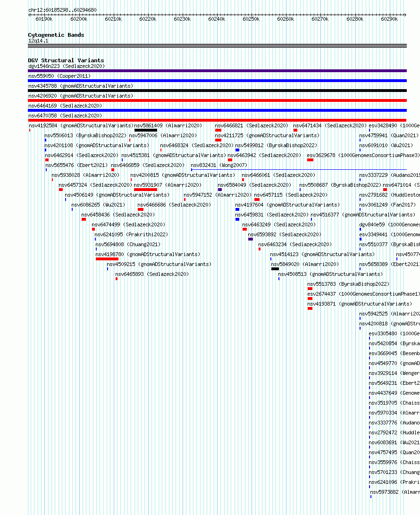Open nsv4345788 gnomAD structural variant label
The width and height of the screenshot is (420, 515).
coord(81,86)
